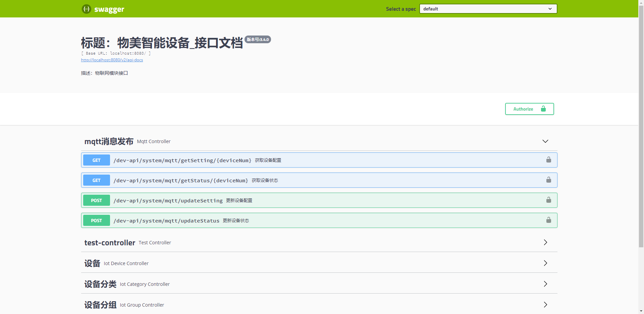644x314 pixels.
Task: Open the api-docs JSON link
Action: pyautogui.click(x=112, y=60)
